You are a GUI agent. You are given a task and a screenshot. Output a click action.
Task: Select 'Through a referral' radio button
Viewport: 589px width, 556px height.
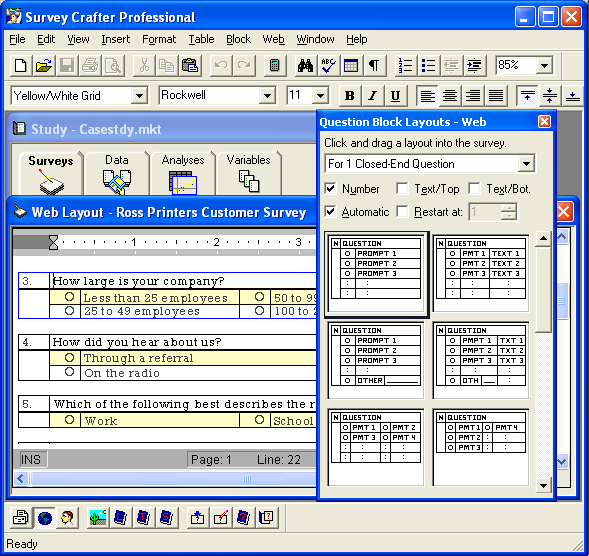click(x=69, y=357)
